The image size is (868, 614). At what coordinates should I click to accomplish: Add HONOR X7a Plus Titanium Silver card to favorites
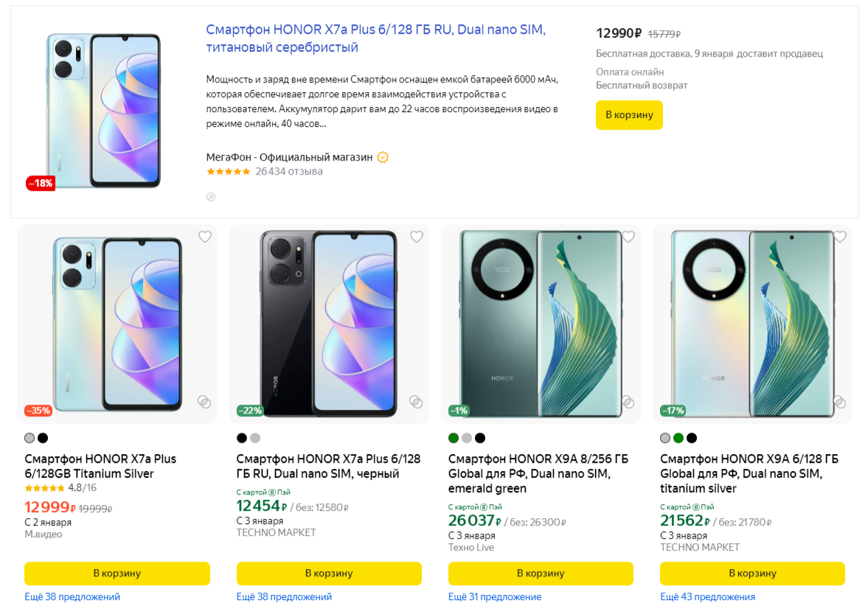[205, 237]
